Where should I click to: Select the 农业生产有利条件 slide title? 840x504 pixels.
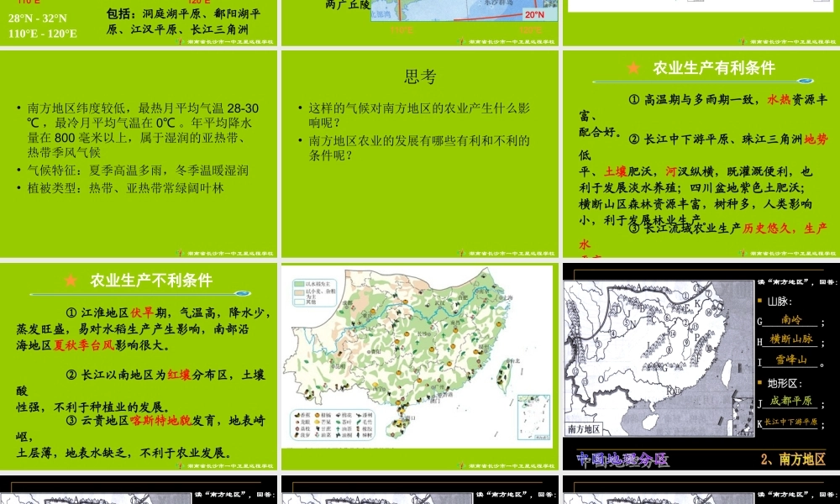click(713, 68)
